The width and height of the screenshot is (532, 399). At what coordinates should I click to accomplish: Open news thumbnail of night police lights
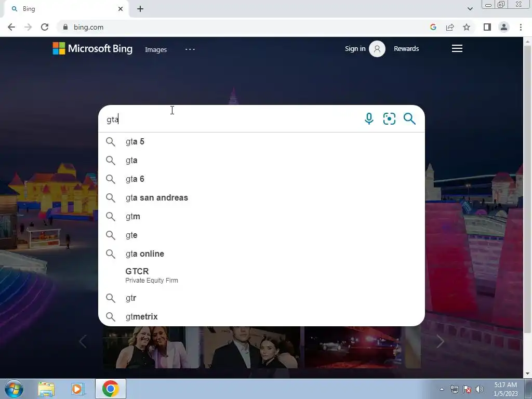353,347
